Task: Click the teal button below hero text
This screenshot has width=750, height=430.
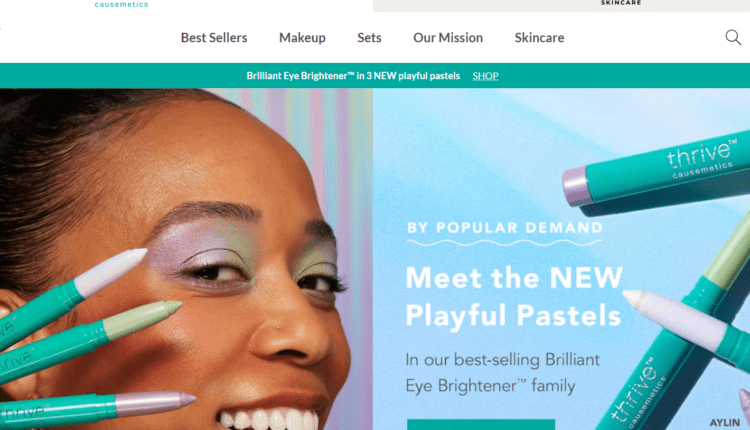Action: click(x=481, y=425)
